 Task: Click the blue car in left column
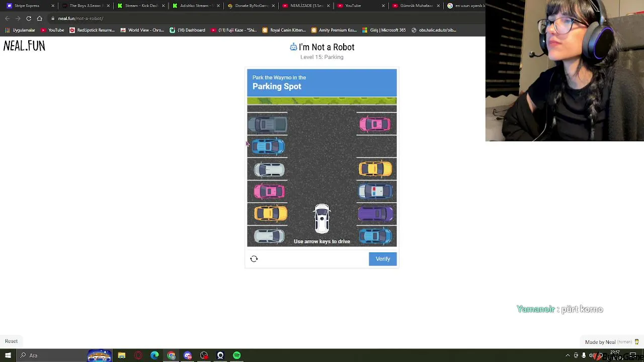pos(268,146)
